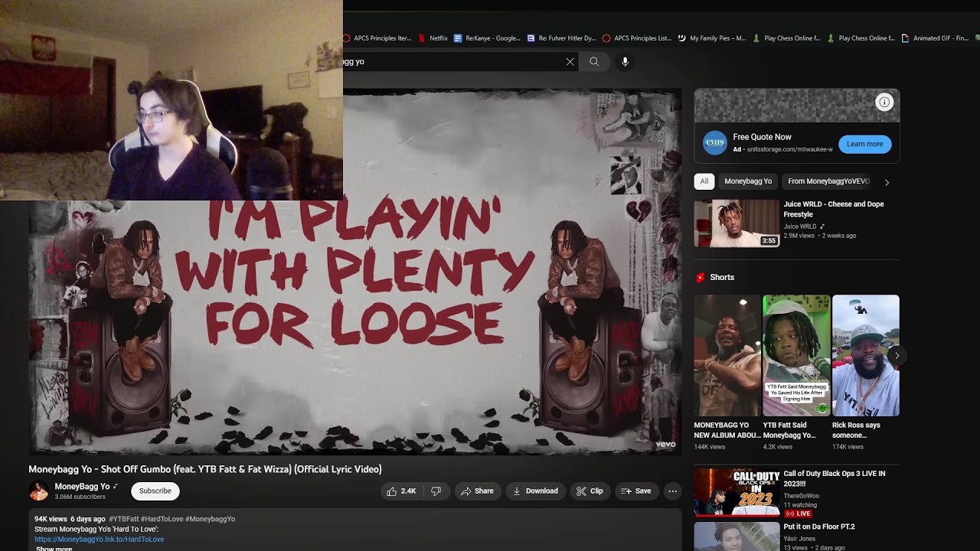Save the video to a playlist

click(635, 491)
